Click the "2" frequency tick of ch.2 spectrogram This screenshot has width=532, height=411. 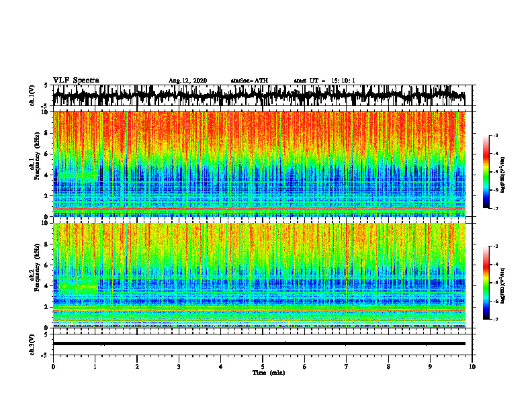pos(47,307)
